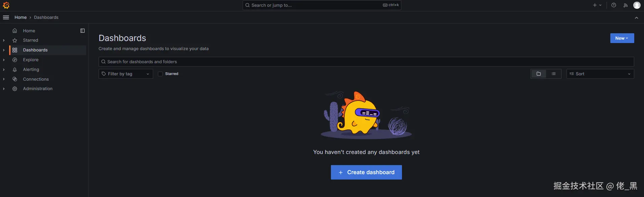Click Dashboards in the breadcrumb
Screen dimensions: 644x197
tap(46, 17)
